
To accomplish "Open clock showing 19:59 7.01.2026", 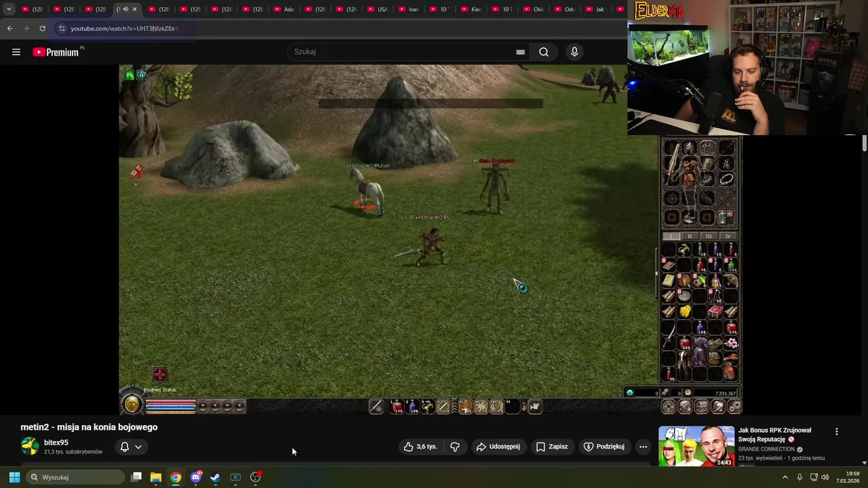I will 848,477.
